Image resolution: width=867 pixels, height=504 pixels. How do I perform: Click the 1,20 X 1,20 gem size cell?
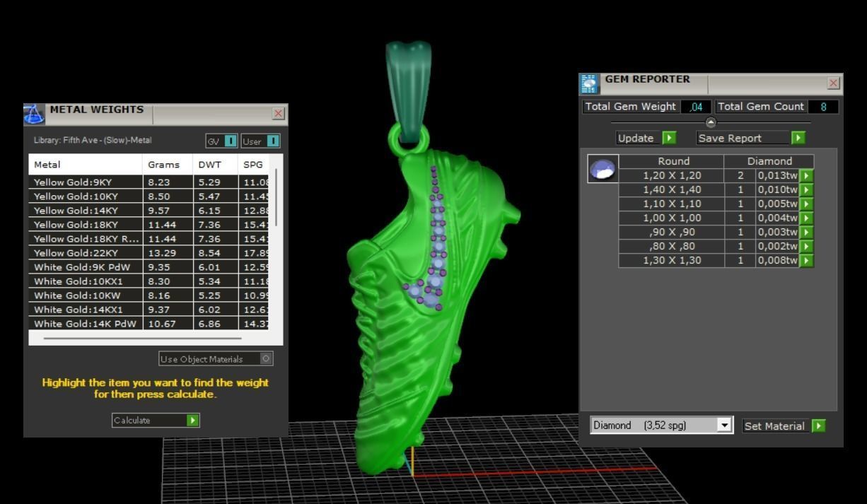click(672, 176)
